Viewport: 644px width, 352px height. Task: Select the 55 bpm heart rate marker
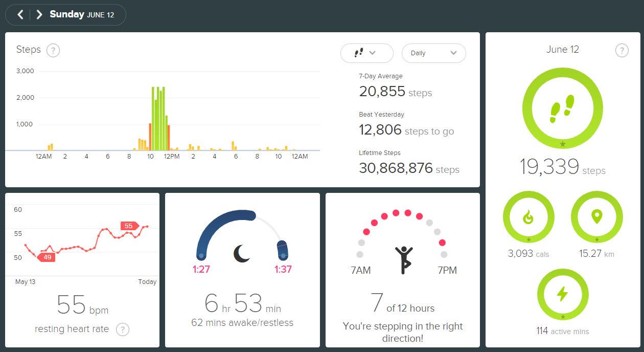[x=129, y=226]
